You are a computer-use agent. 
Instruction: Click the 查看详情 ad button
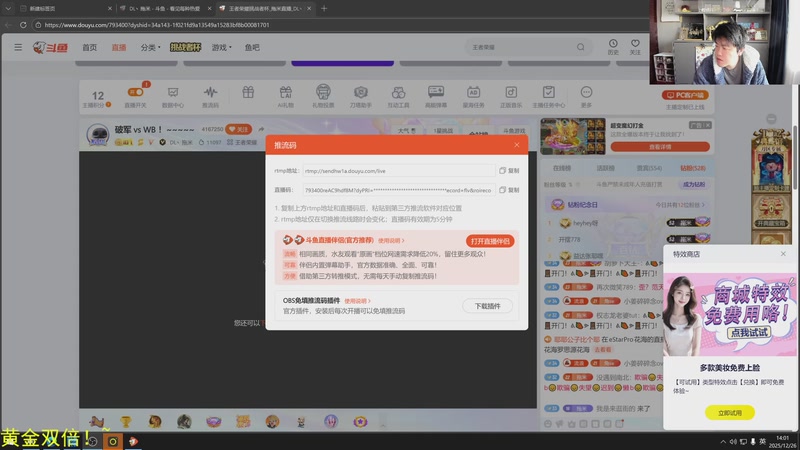(x=660, y=147)
